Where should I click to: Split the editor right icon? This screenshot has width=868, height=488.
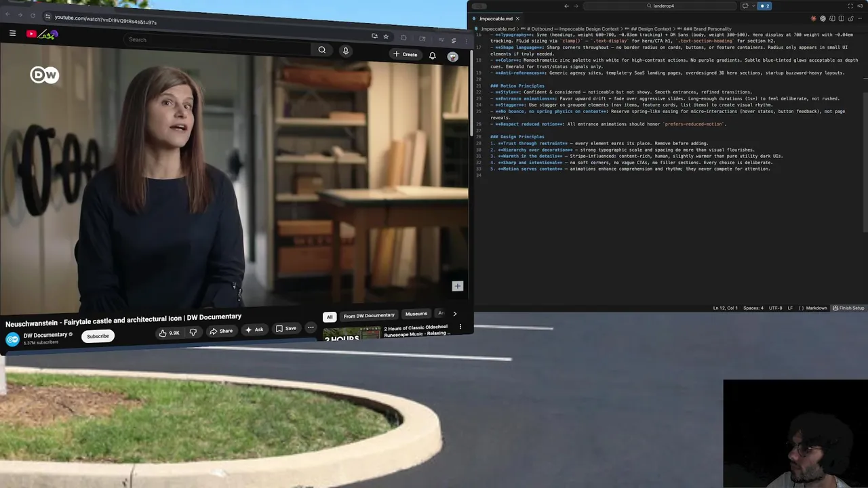click(x=841, y=18)
